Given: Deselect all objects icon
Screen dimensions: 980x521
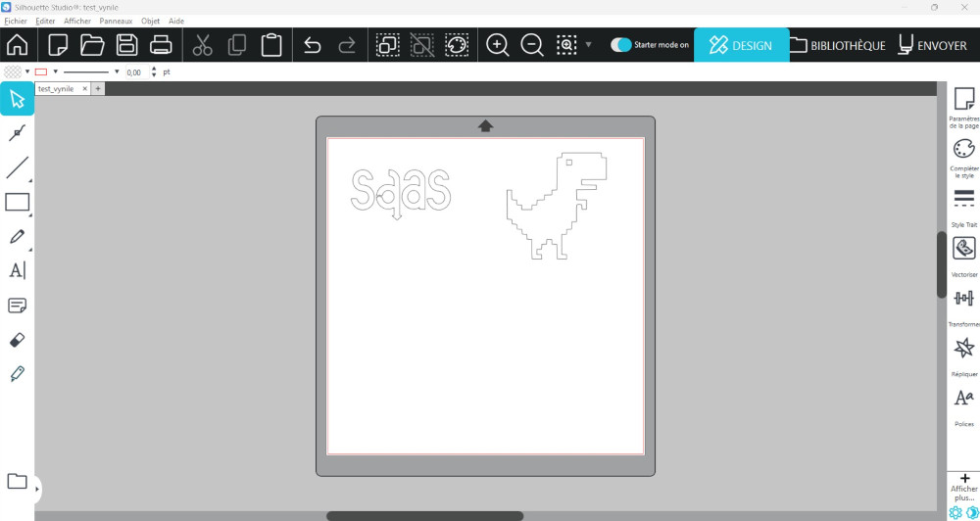Looking at the screenshot, I should tap(421, 45).
